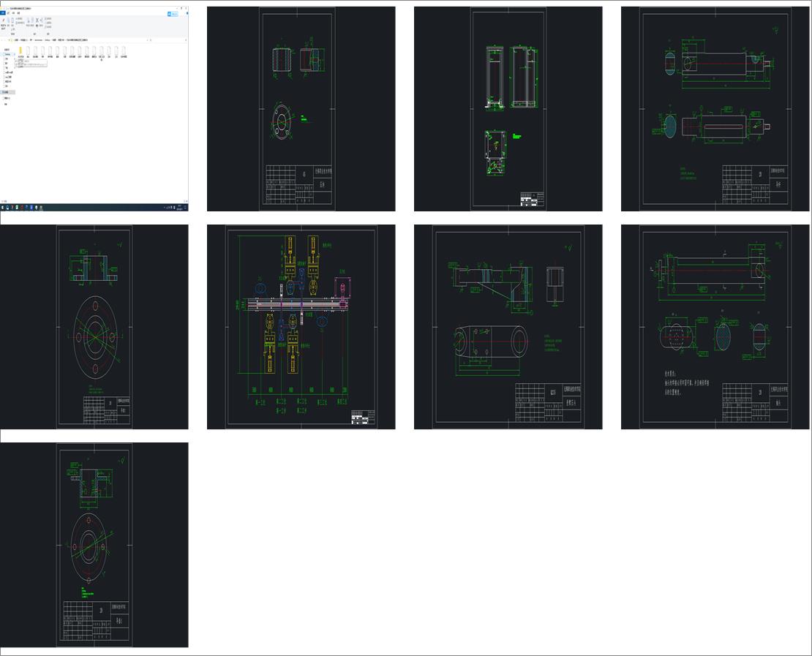This screenshot has width=812, height=656.
Task: Click the Windows Start button in the taskbar
Action: tap(2, 208)
